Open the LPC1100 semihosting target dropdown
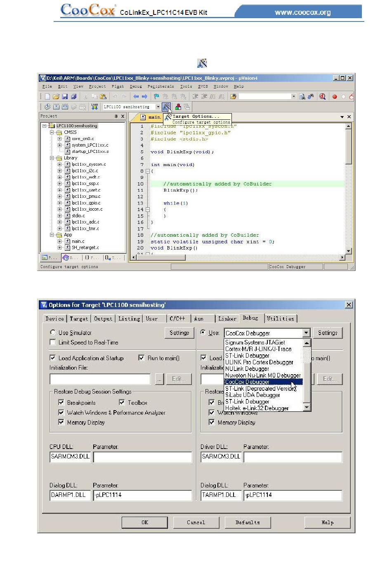Screen dimensions: 392x582 [158, 107]
